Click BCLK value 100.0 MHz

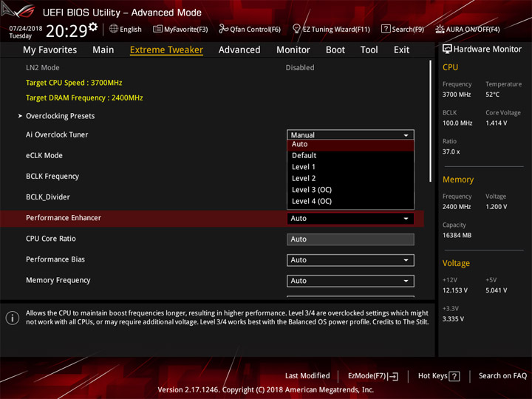(x=457, y=123)
